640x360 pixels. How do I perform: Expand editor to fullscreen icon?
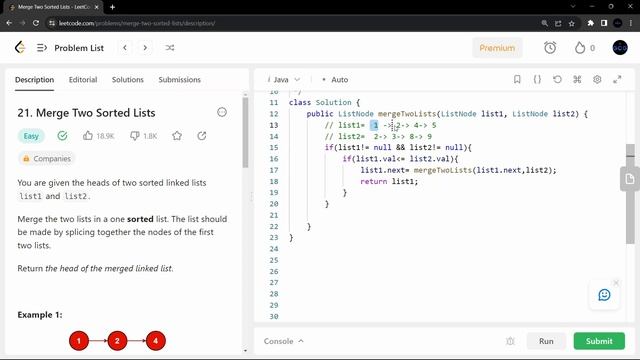tap(617, 79)
